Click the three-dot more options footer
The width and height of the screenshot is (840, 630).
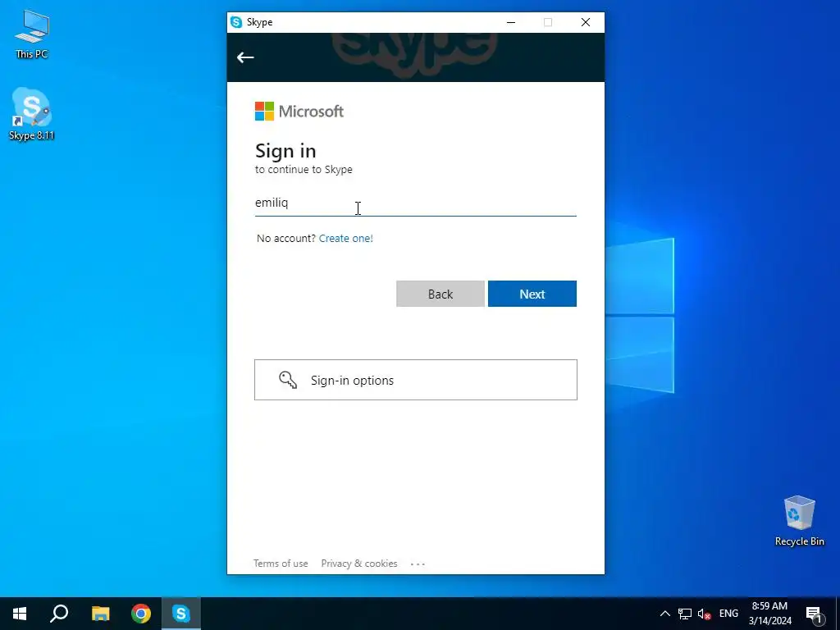pos(418,564)
